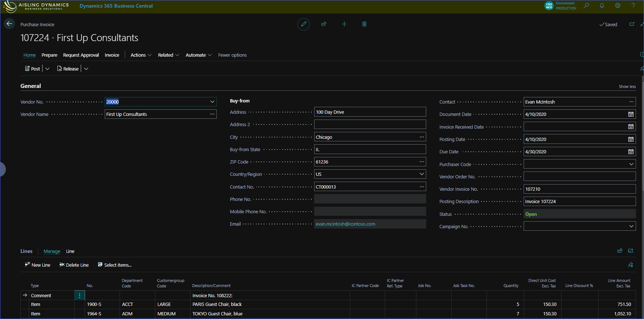The width and height of the screenshot is (644, 319).
Task: Click the Post button
Action: (x=32, y=69)
